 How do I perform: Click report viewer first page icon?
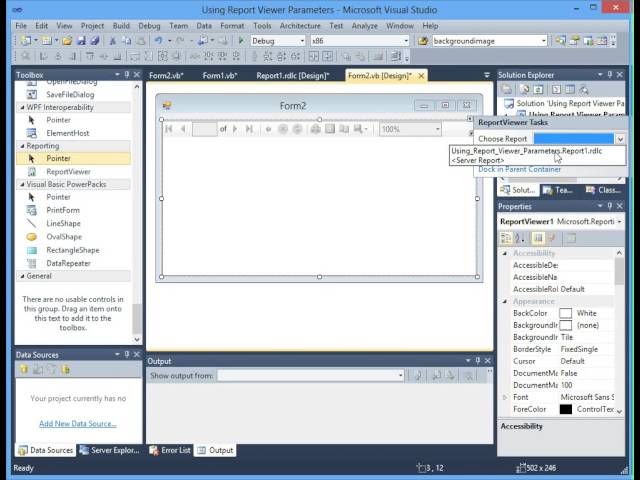(x=169, y=129)
